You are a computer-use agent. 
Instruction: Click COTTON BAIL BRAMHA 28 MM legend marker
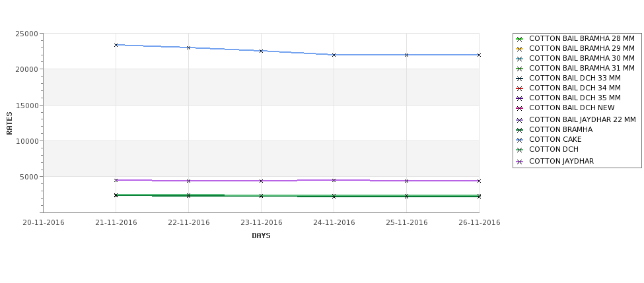pos(520,39)
